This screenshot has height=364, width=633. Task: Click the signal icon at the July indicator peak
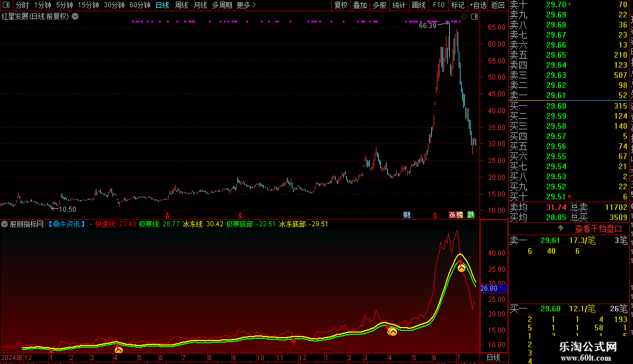(462, 268)
